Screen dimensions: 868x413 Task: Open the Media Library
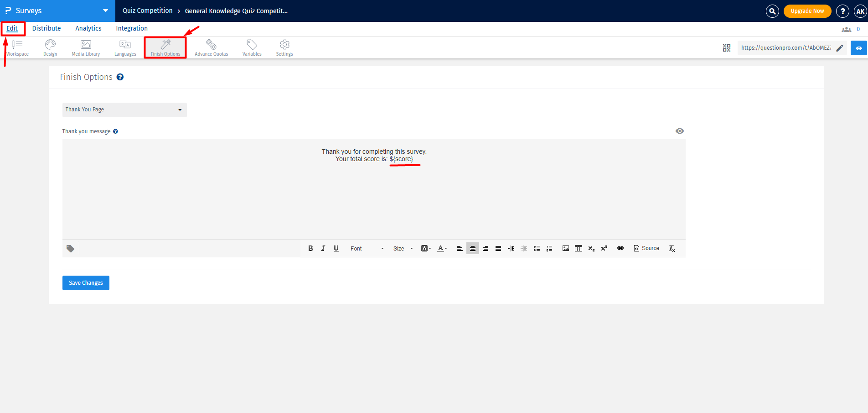point(85,47)
